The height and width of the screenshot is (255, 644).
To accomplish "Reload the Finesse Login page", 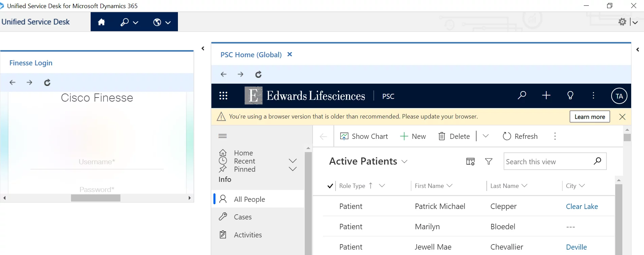I will pos(47,82).
